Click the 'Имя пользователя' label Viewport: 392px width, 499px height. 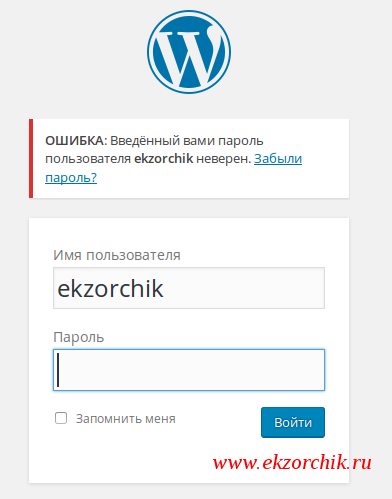coord(117,255)
